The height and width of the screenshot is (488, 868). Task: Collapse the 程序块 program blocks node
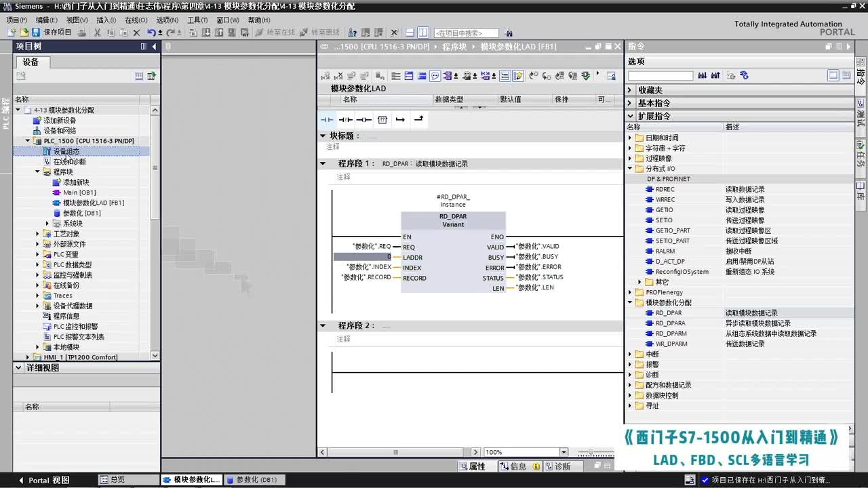(x=38, y=172)
